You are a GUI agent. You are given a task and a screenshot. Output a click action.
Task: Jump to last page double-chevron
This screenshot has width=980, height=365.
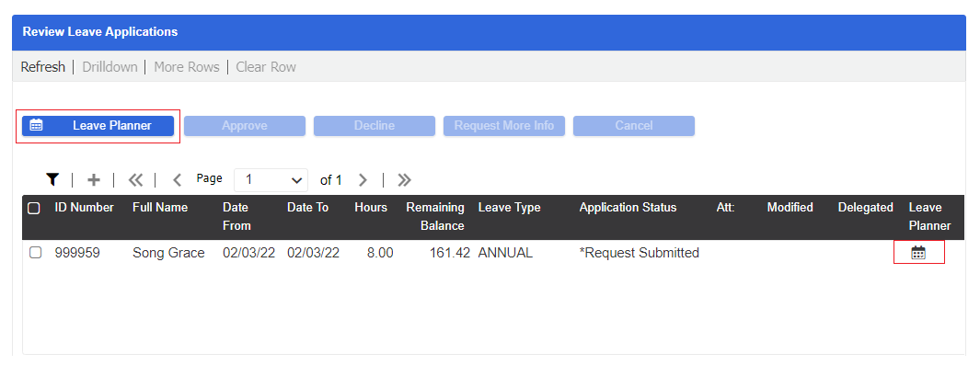(x=404, y=179)
